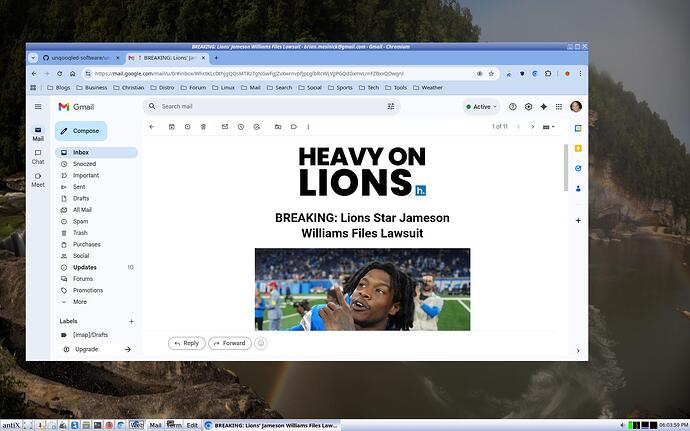The image size is (690, 431).
Task: Go to the newer email arrow
Action: [x=519, y=127]
